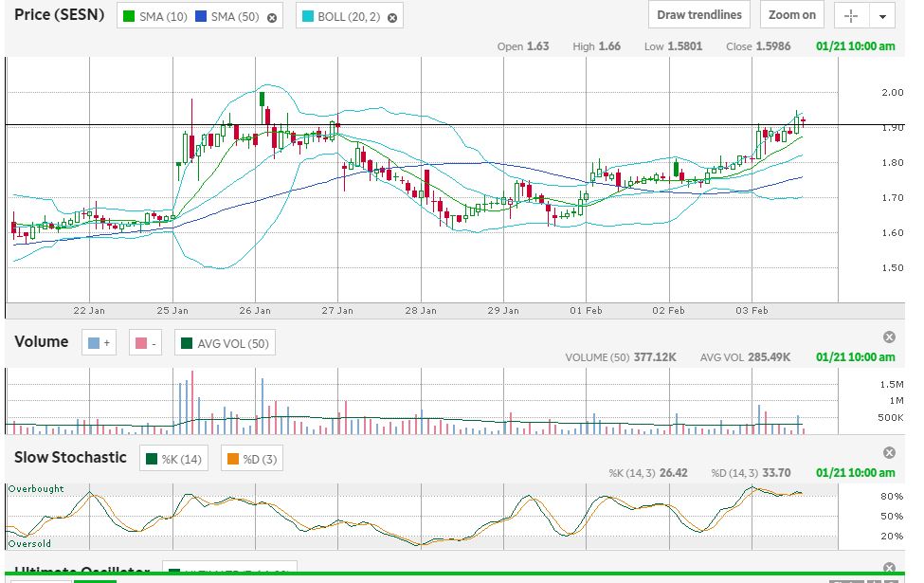Viewport: 924px width, 583px height.
Task: Remove the SMA (50) indicator
Action: click(272, 18)
